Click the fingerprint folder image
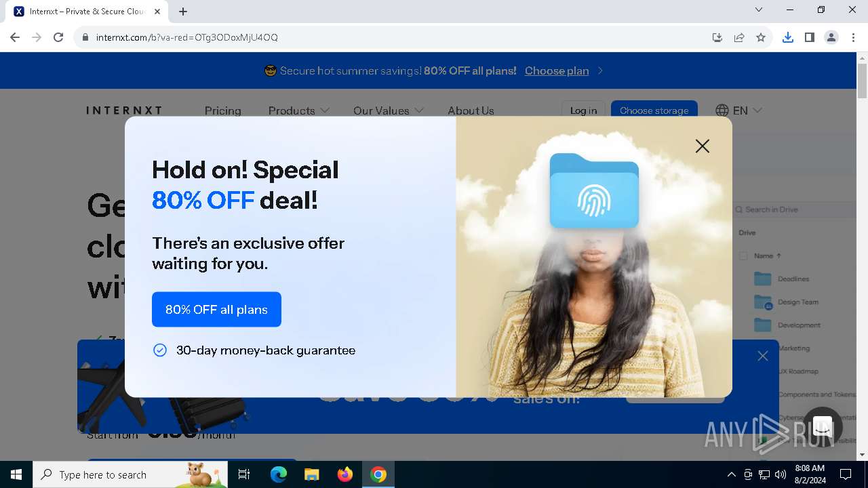Image resolution: width=868 pixels, height=488 pixels. (x=594, y=190)
